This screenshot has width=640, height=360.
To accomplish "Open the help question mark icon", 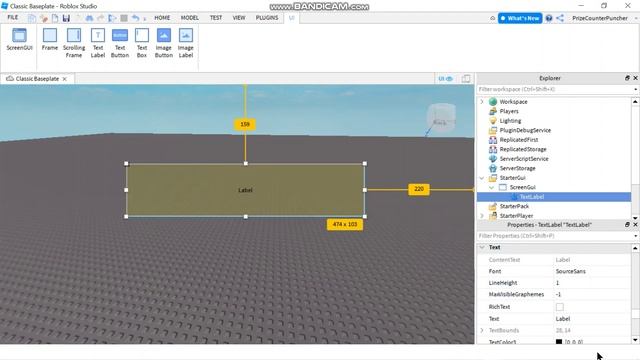I will [x=549, y=18].
